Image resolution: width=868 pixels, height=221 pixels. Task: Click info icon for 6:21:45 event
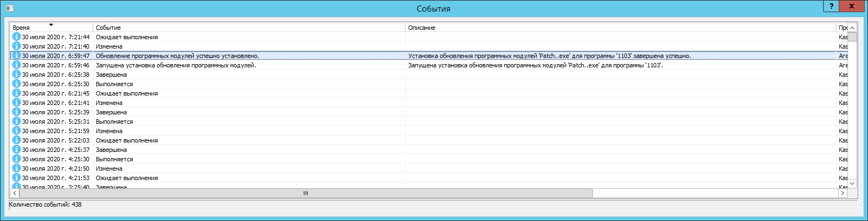click(x=17, y=93)
